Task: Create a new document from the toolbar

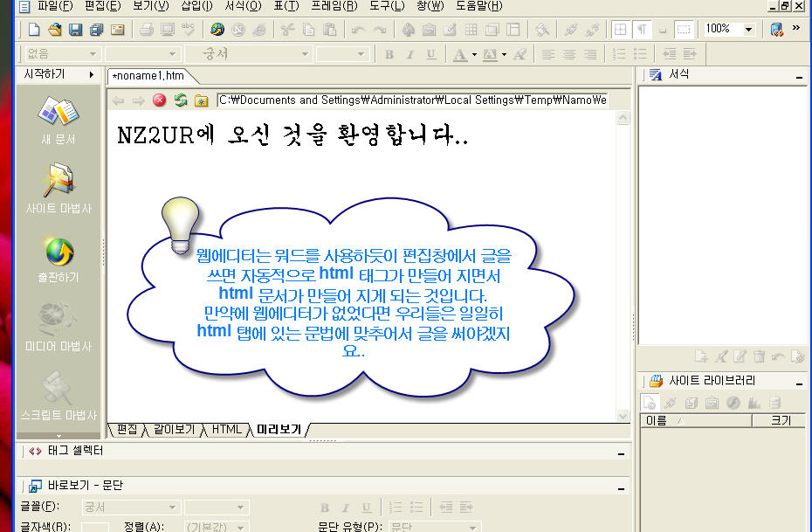Action: click(34, 29)
